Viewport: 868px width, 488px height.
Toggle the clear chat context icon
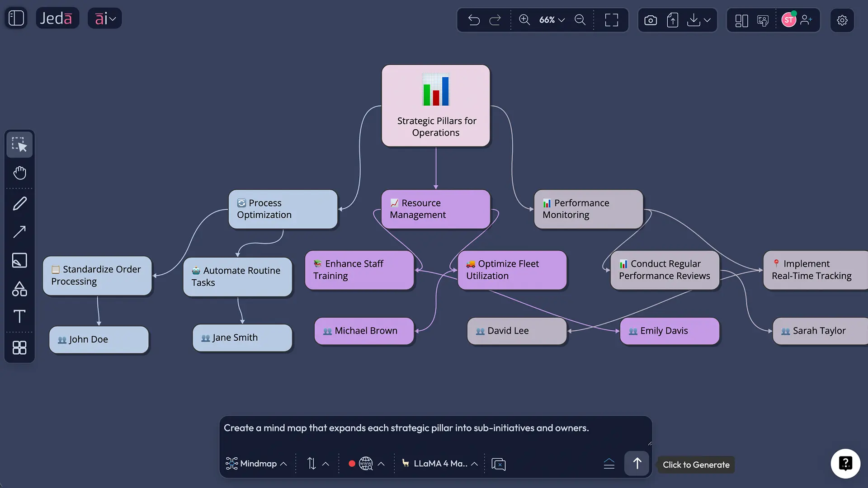(x=498, y=464)
